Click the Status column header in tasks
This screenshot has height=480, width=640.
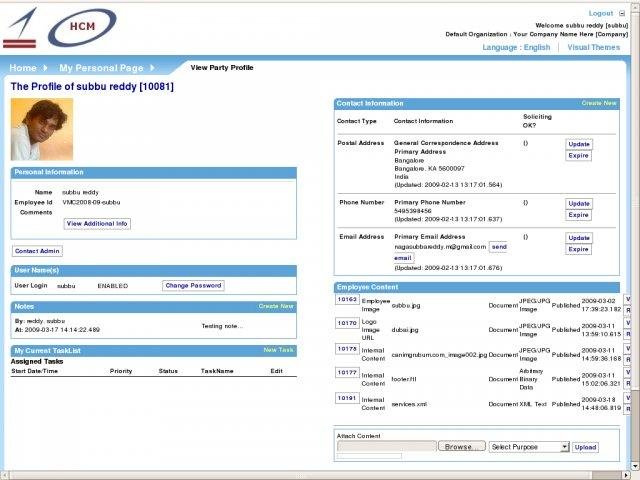click(168, 371)
